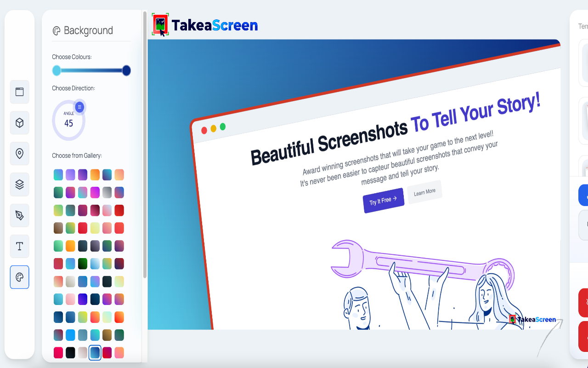Choose the outlined blue gallery swatch
This screenshot has height=368, width=588.
pyautogui.click(x=95, y=353)
